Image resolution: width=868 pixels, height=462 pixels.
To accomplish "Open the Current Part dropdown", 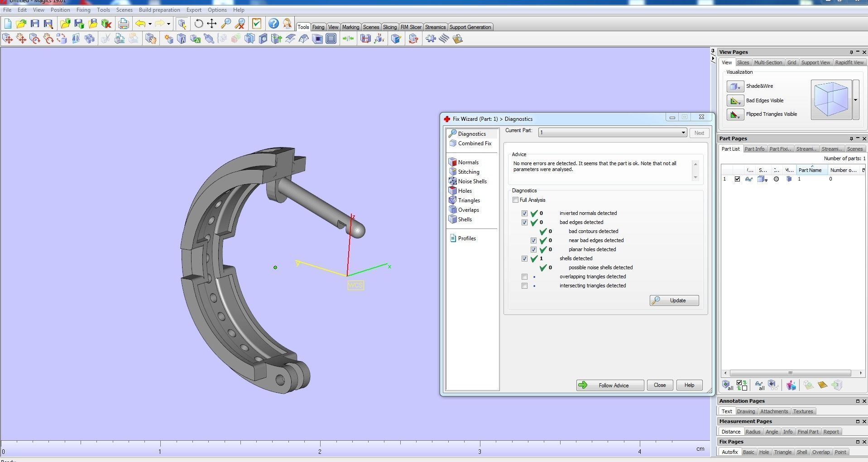I will tap(612, 133).
